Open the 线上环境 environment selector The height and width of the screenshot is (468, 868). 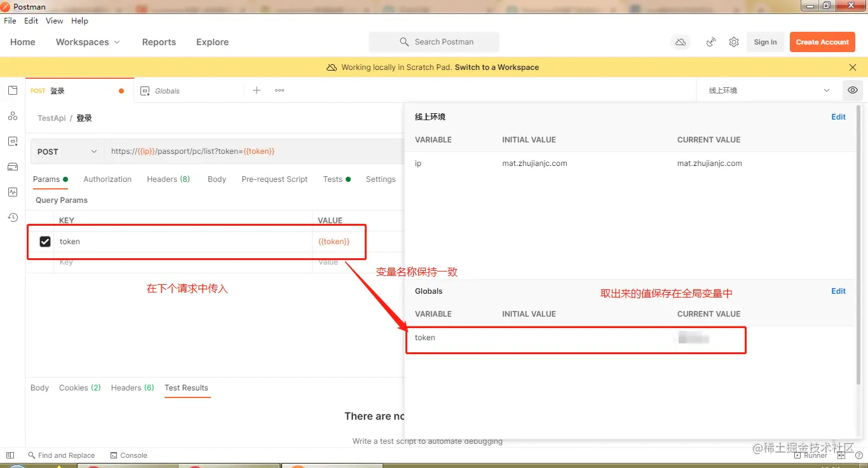pyautogui.click(x=769, y=90)
